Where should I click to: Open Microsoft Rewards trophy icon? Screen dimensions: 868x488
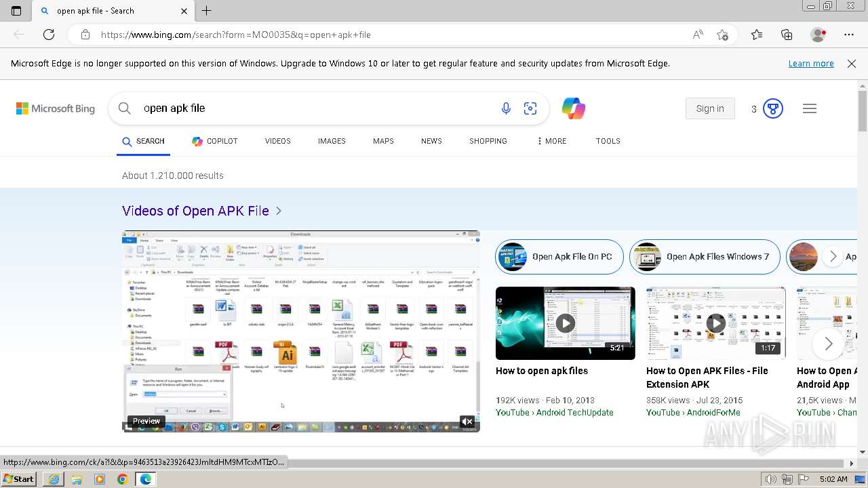(x=773, y=108)
